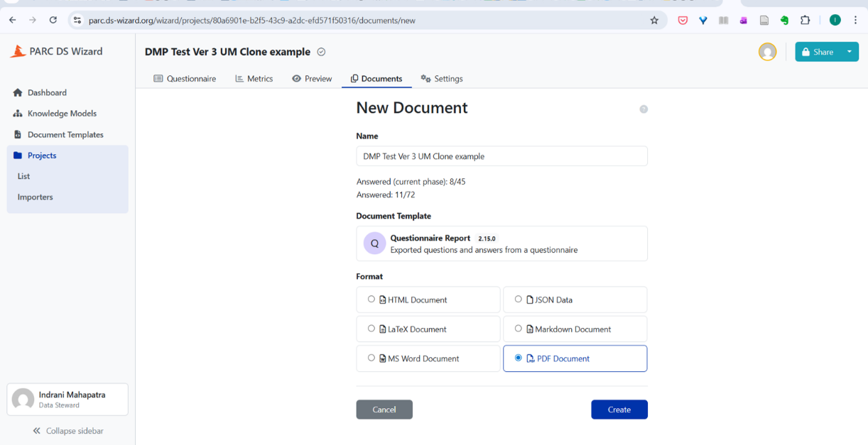Click the help question mark icon
This screenshot has height=445, width=868.
644,109
